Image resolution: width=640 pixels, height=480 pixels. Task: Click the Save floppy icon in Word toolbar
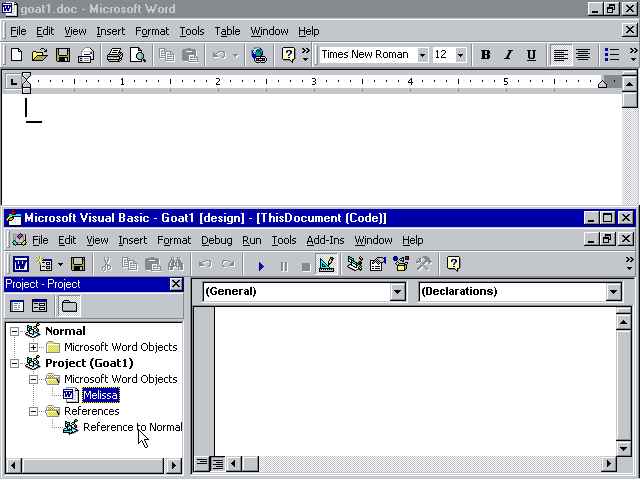[63, 55]
